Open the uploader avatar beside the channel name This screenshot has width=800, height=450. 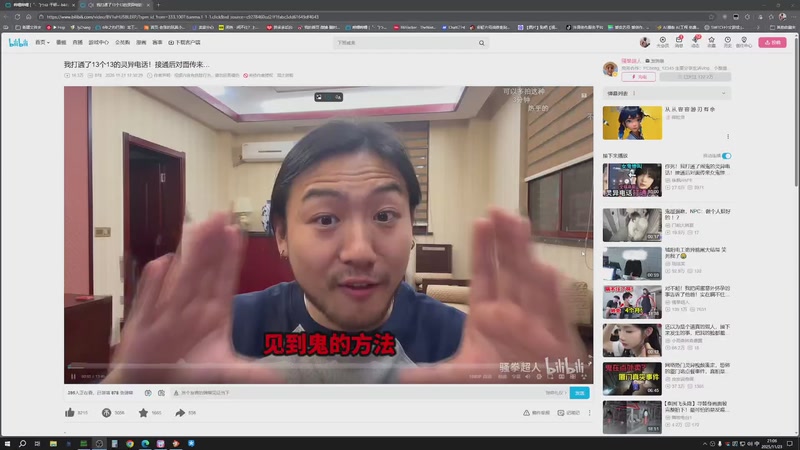tap(610, 68)
